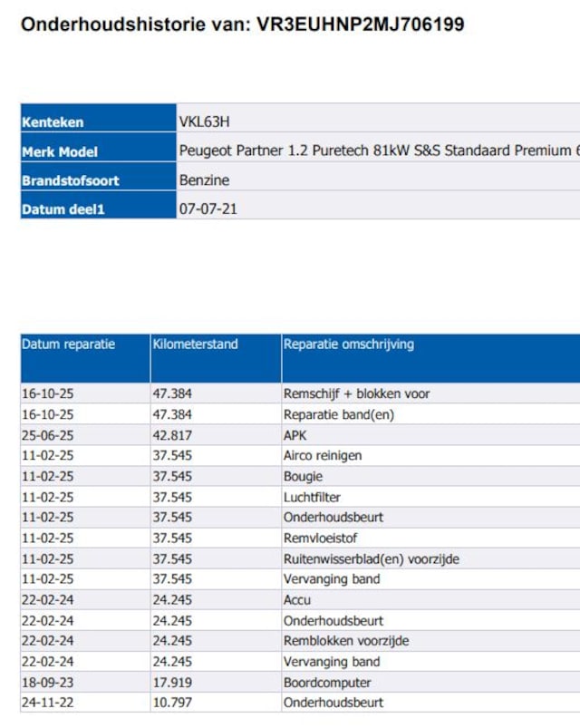This screenshot has width=580, height=728.
Task: Select the Remschijf + blokken voor entry
Action: click(x=356, y=394)
